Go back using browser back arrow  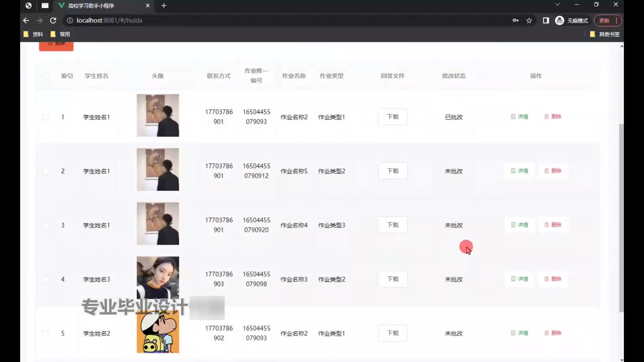(x=26, y=20)
